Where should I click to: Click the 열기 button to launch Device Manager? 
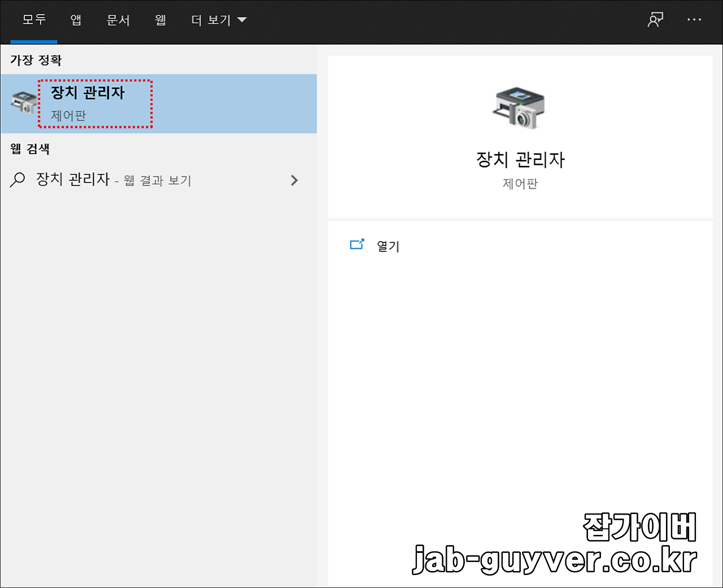[387, 246]
